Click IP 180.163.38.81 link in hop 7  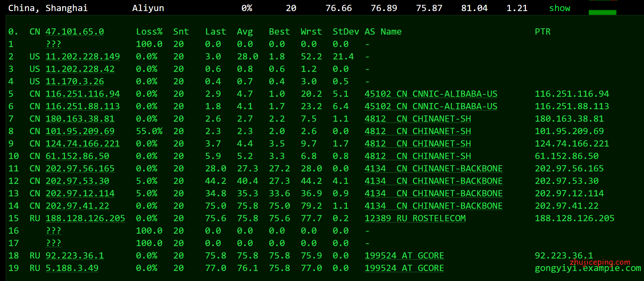pyautogui.click(x=80, y=119)
